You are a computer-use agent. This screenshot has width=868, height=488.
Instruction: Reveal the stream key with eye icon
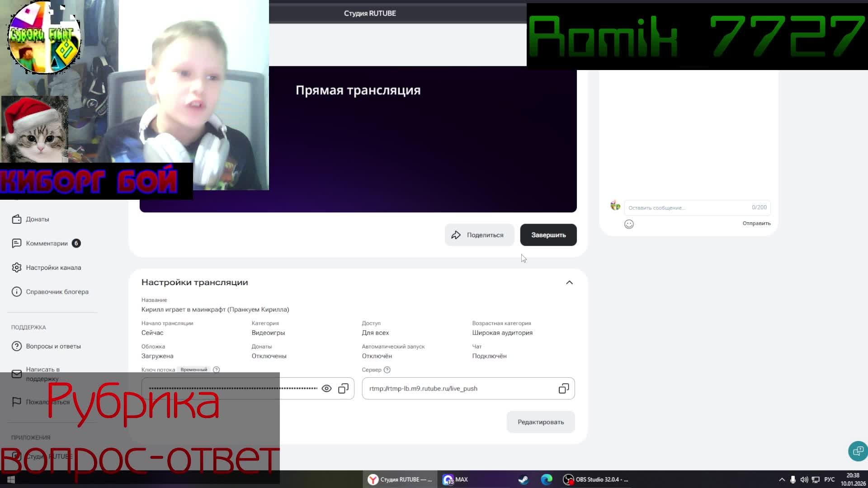(326, 389)
